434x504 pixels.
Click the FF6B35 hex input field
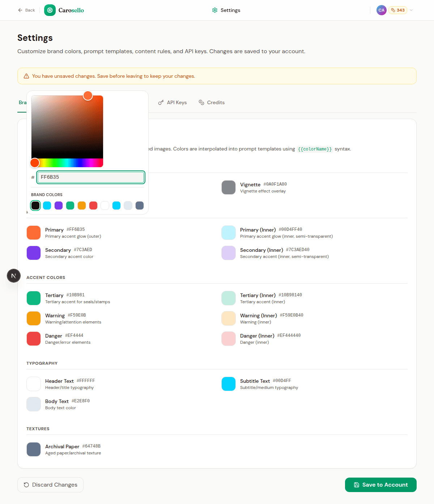(90, 177)
